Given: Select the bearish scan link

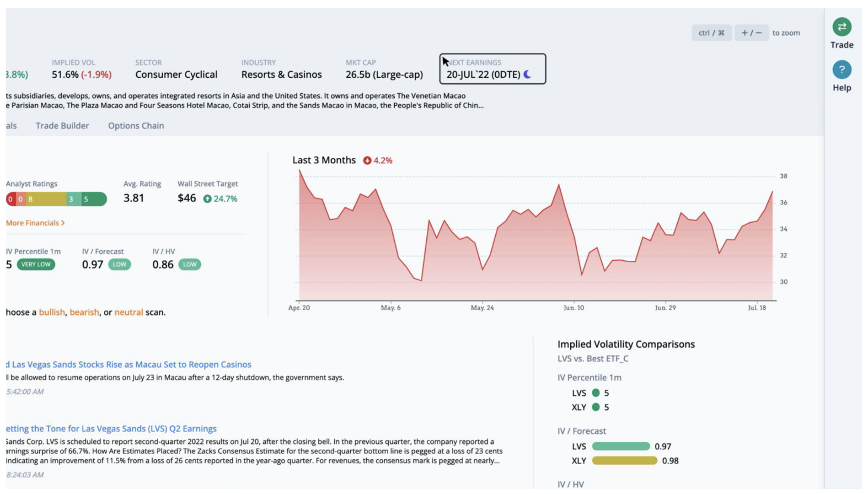Looking at the screenshot, I should pyautogui.click(x=84, y=312).
